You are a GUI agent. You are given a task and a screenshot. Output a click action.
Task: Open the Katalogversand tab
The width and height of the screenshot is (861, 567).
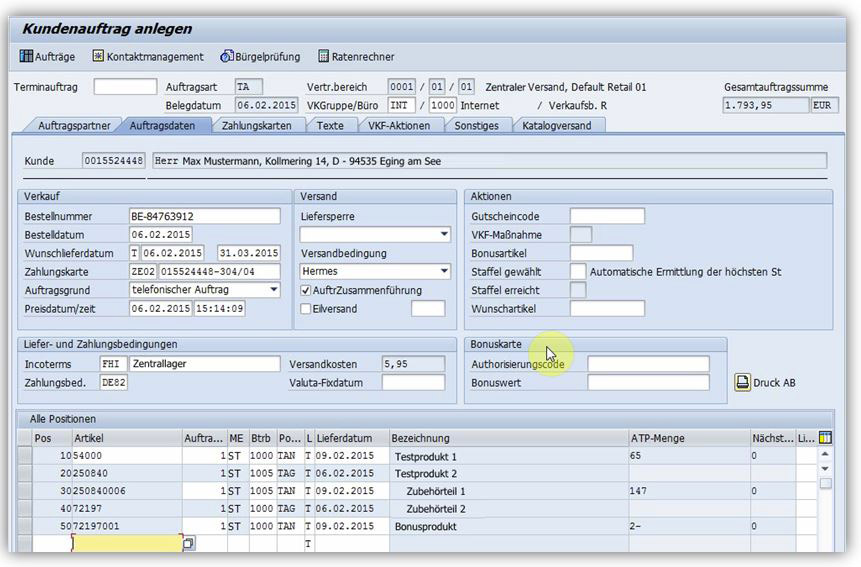(556, 126)
